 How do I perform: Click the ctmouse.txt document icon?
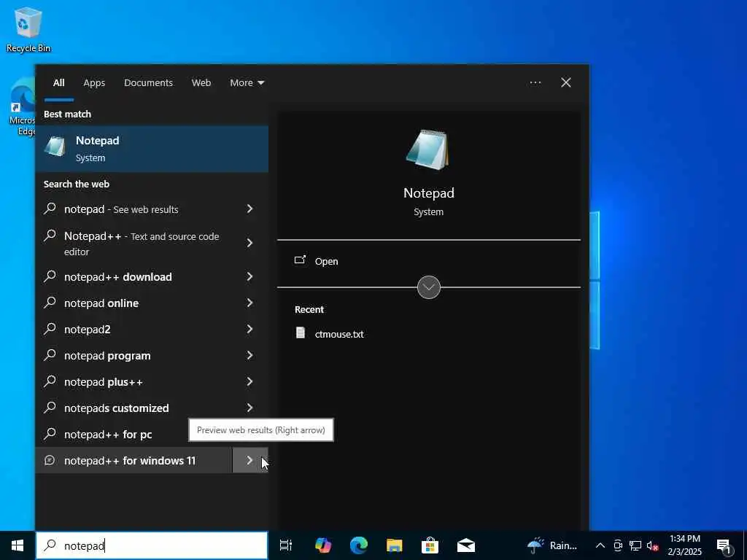click(x=300, y=332)
